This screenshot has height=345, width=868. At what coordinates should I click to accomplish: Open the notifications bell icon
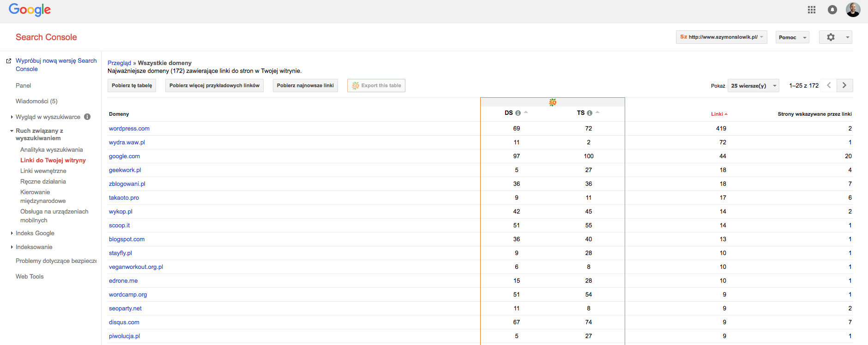[x=832, y=10]
